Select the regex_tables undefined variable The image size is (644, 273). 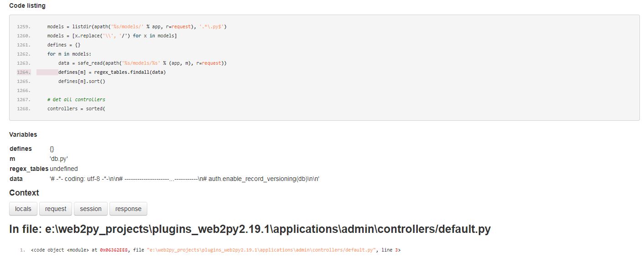pyautogui.click(x=27, y=168)
